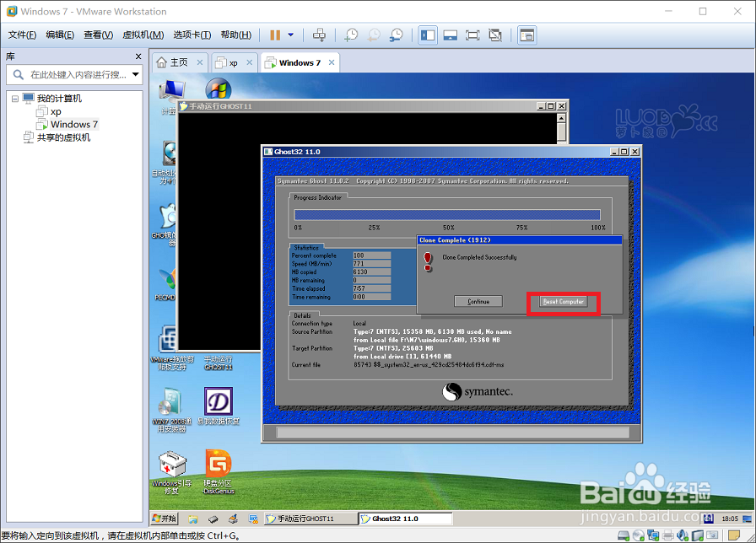Viewport: 756px width, 543px height.
Task: Maximize the Ghost32 11.0 window
Action: tap(624, 152)
